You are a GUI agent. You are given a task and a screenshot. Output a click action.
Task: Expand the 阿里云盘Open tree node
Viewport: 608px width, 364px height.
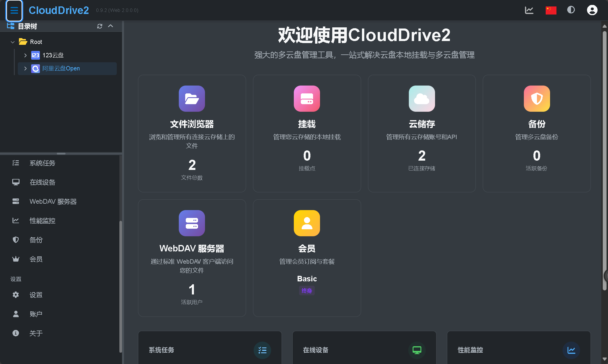25,68
